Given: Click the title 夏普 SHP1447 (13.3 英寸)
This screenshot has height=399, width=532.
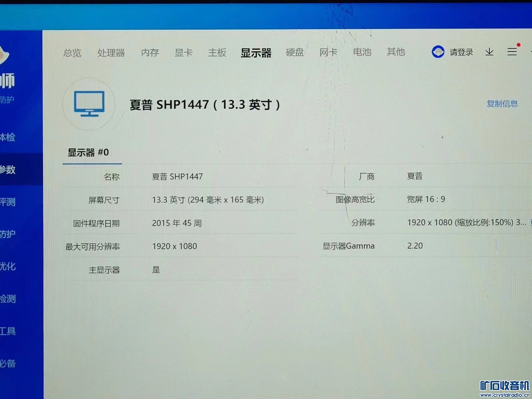Looking at the screenshot, I should coord(205,105).
